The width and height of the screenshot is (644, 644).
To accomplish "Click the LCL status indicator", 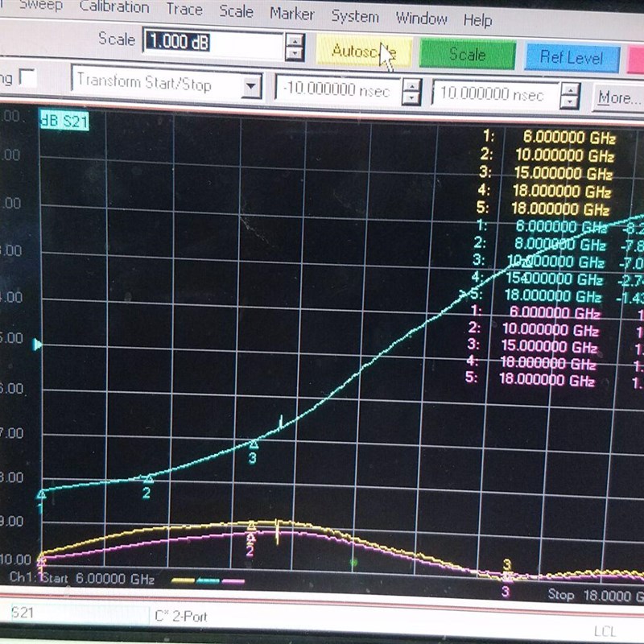I will coord(605,632).
